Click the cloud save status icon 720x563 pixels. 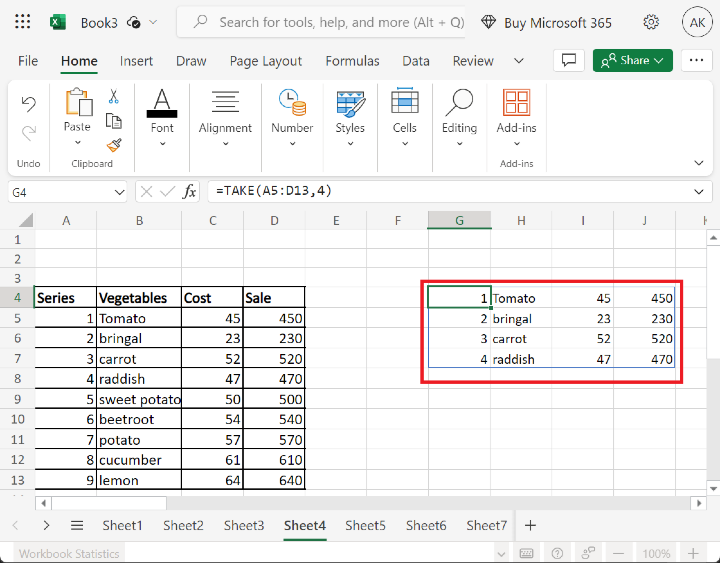(134, 22)
